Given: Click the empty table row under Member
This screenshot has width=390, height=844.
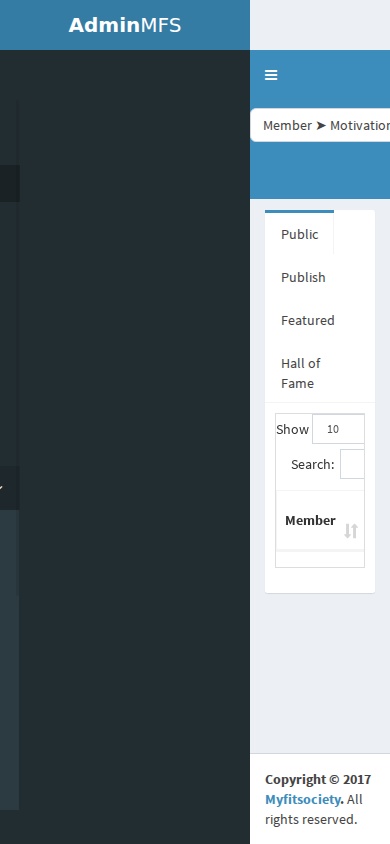Looking at the screenshot, I should 320,559.
